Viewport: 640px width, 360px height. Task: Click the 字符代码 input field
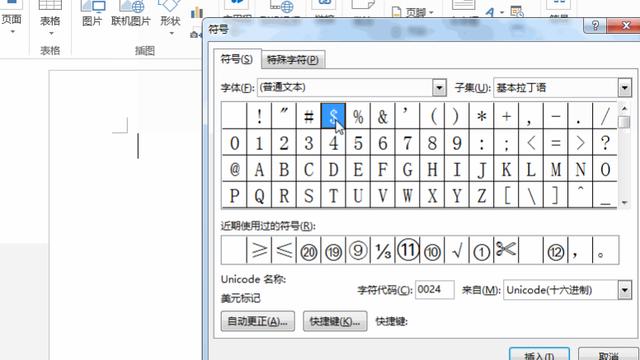tap(434, 290)
